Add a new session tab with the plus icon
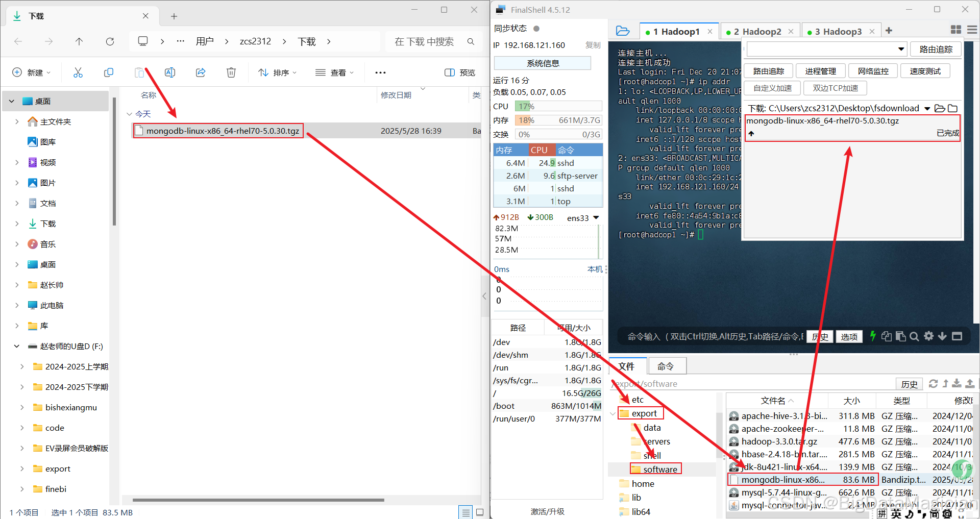Screen dimensions: 980x519 tap(889, 31)
